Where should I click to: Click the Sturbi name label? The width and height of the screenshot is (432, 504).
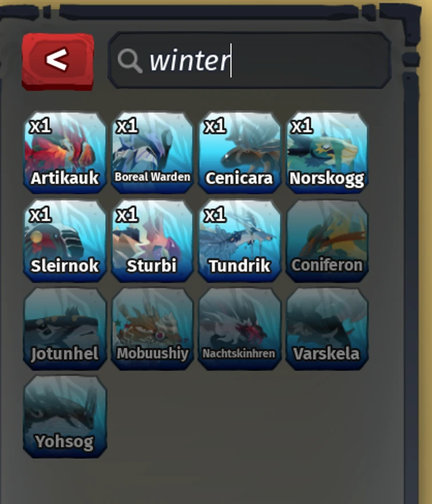[152, 265]
